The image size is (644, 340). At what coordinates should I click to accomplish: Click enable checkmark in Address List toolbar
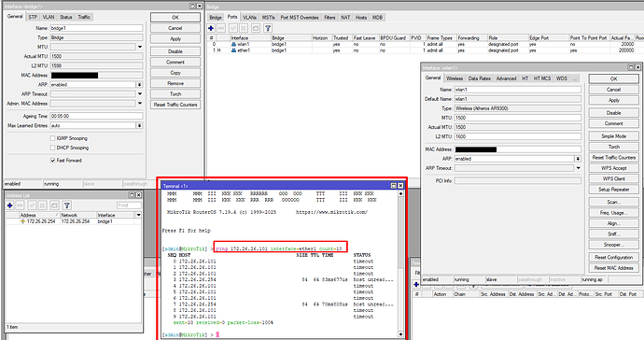(x=32, y=205)
